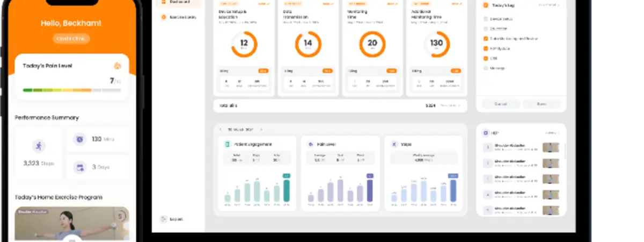Tap the running steps icon on phone
The width and height of the screenshot is (644, 242).
tap(39, 146)
